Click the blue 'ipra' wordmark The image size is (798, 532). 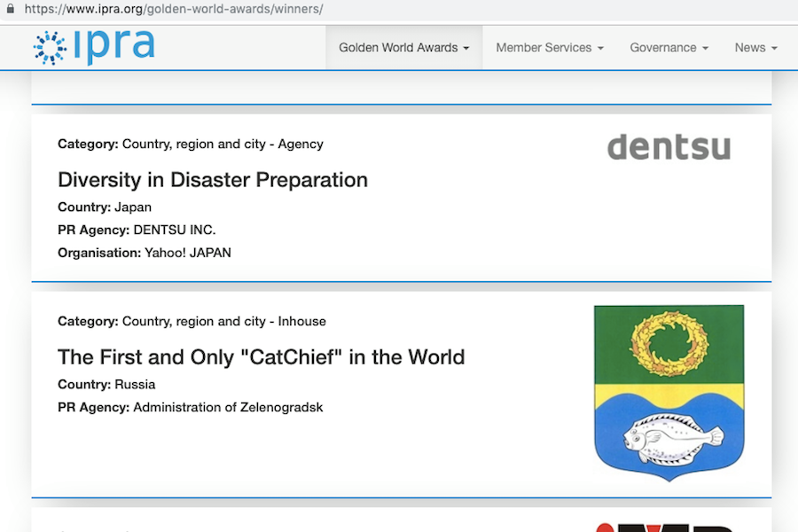pos(115,47)
